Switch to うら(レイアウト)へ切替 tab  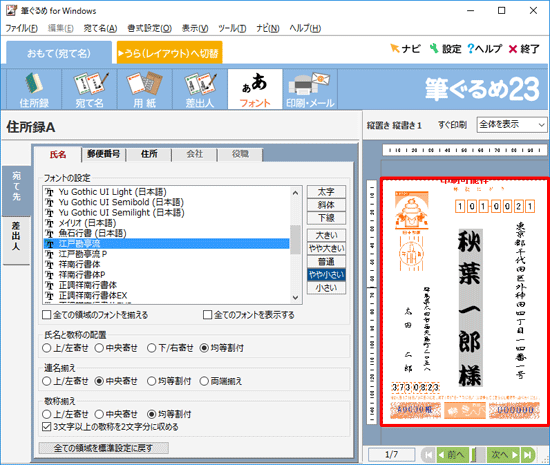pyautogui.click(x=169, y=53)
